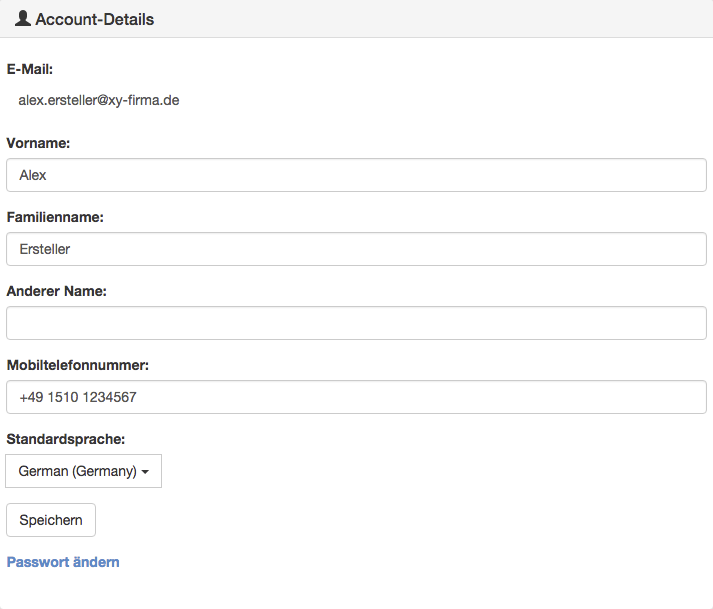Click the Anderer Name: label
The height and width of the screenshot is (609, 713).
57,291
